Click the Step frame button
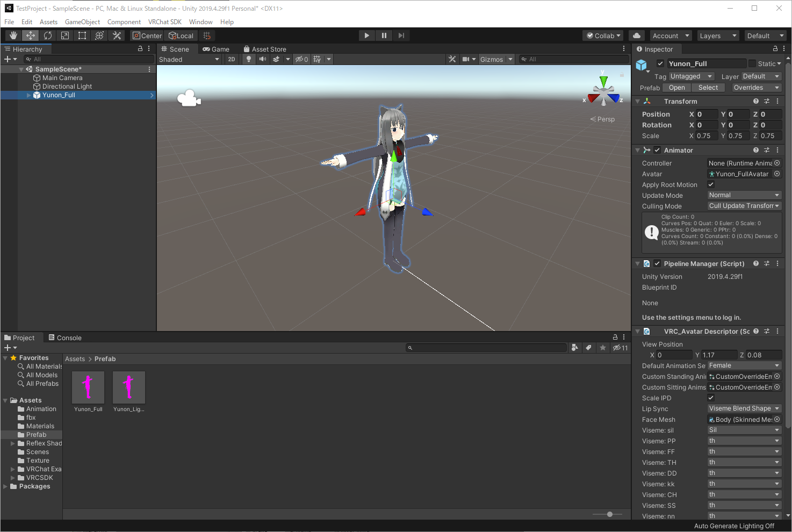The width and height of the screenshot is (792, 532). click(x=401, y=35)
